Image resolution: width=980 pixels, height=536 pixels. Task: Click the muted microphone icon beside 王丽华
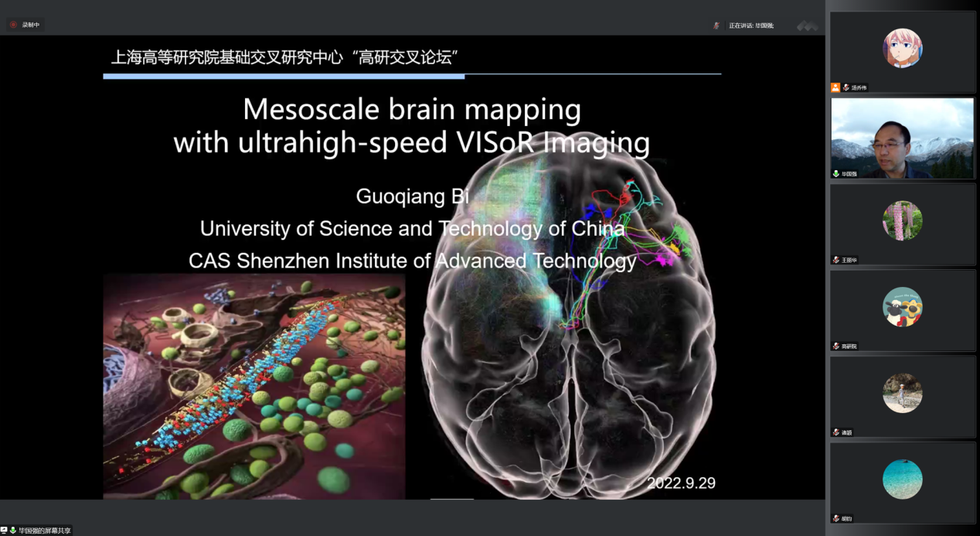[x=836, y=260]
